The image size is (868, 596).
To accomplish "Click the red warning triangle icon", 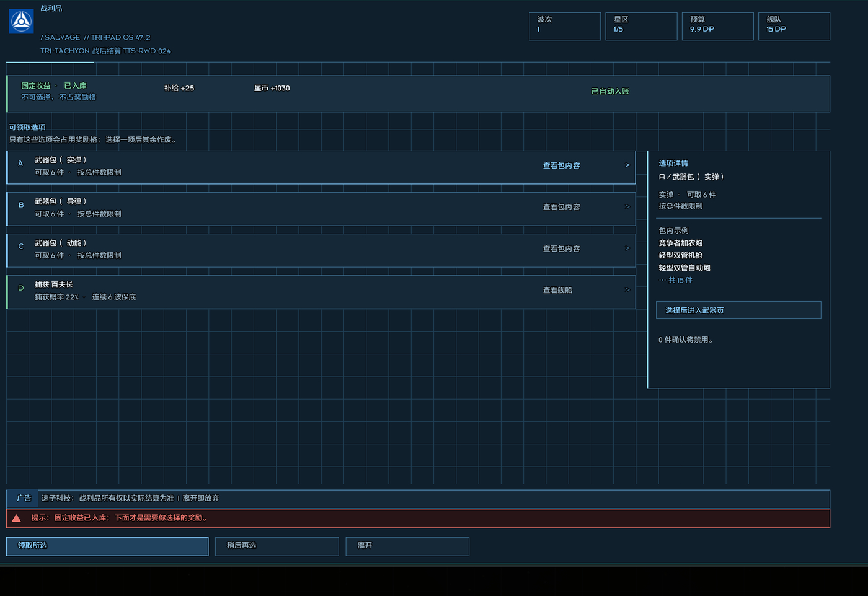I will pyautogui.click(x=16, y=519).
